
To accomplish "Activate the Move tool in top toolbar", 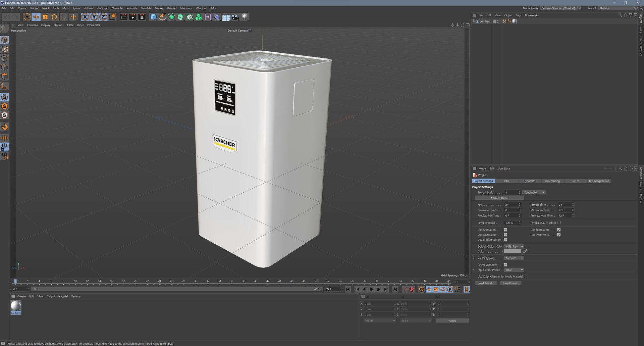I will click(36, 17).
